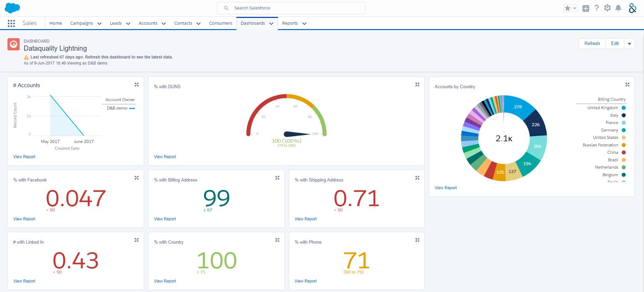The width and height of the screenshot is (644, 292).
Task: Click the 0.047 Facebook metric value
Action: (76, 198)
